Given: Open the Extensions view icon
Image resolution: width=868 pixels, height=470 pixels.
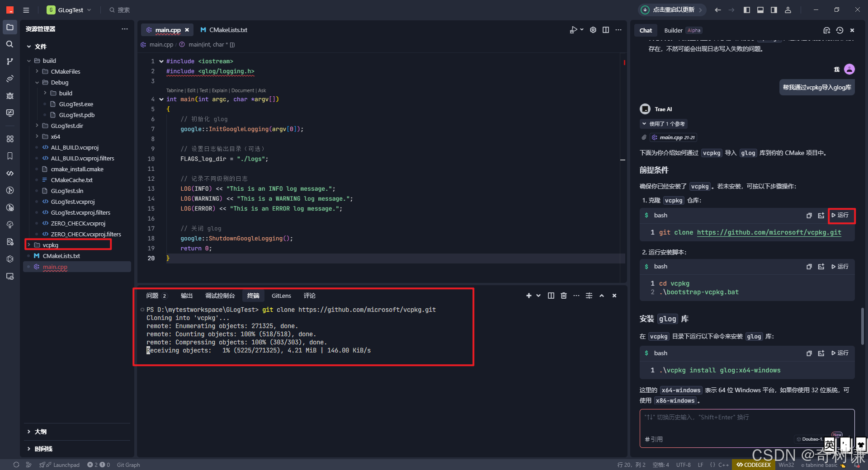Looking at the screenshot, I should tap(10, 139).
